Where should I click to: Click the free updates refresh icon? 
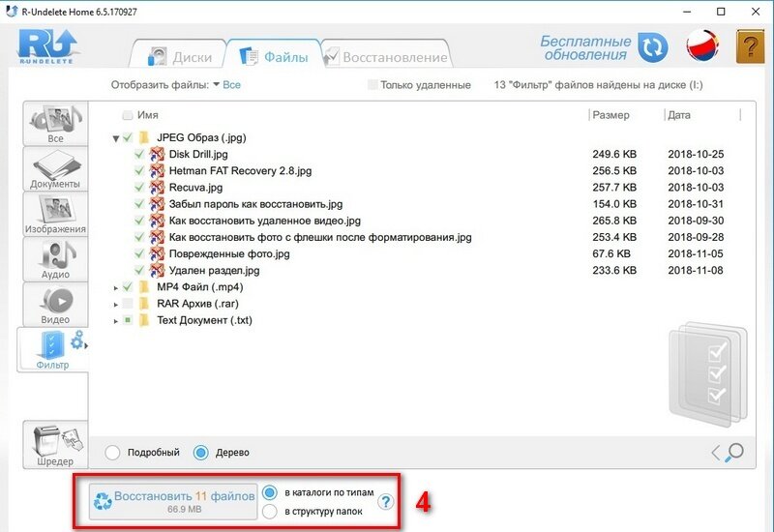(652, 47)
